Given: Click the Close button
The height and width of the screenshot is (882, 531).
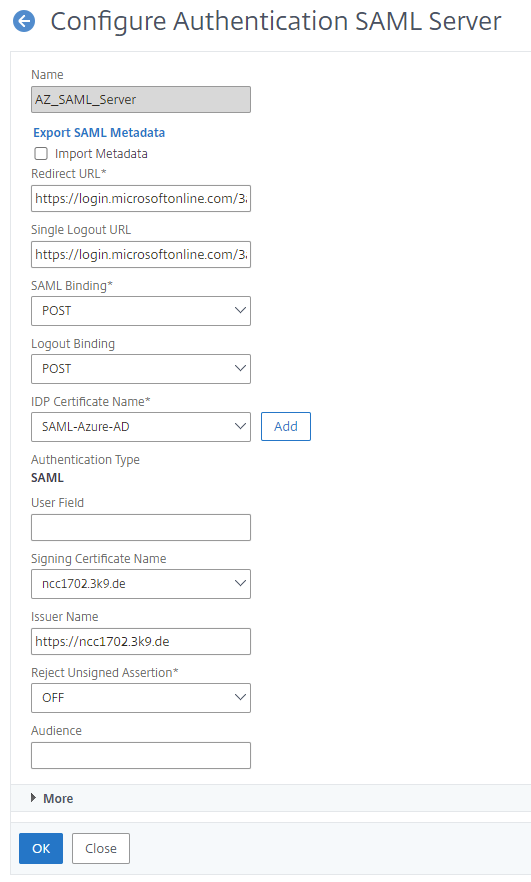Looking at the screenshot, I should (x=101, y=848).
